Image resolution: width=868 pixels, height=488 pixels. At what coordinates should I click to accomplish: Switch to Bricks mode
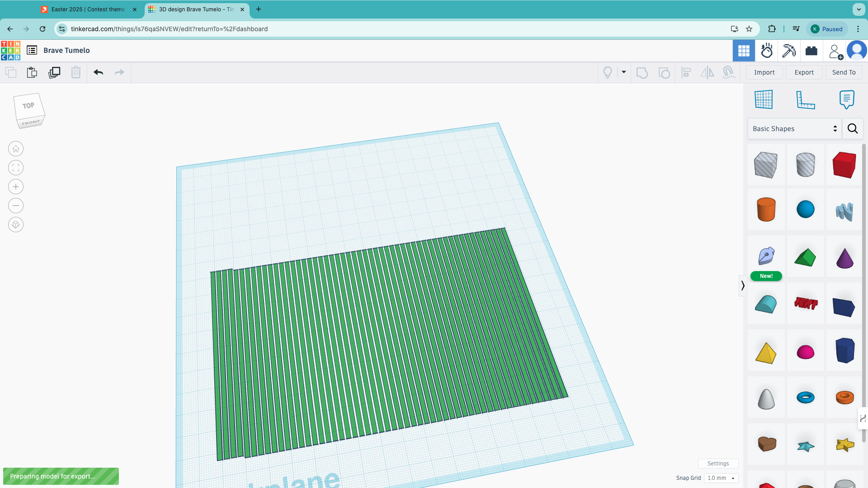[x=811, y=51]
